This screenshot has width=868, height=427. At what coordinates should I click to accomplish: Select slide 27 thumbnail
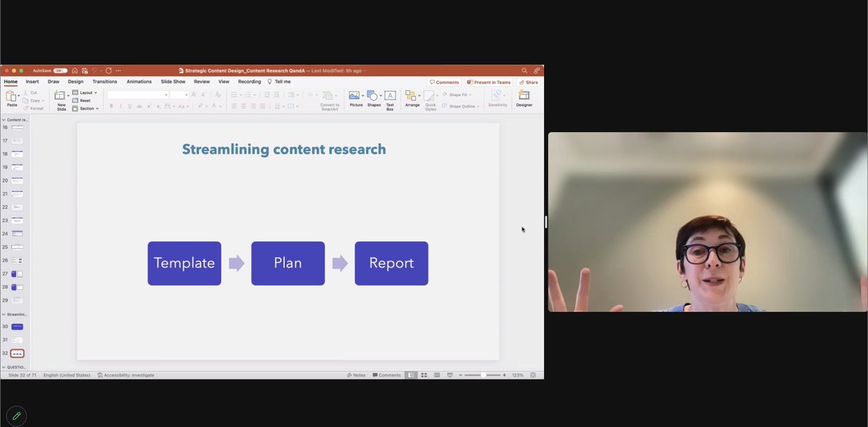pos(17,274)
